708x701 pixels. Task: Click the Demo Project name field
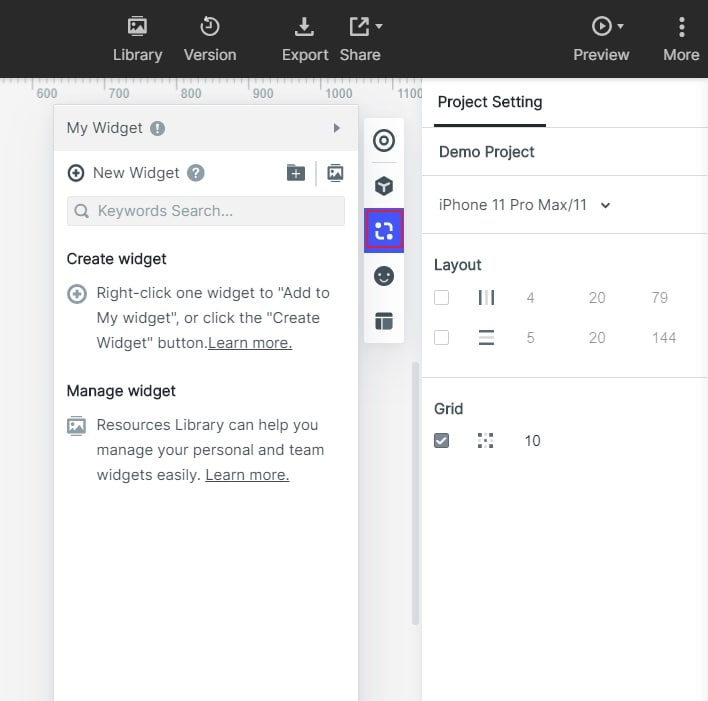486,152
